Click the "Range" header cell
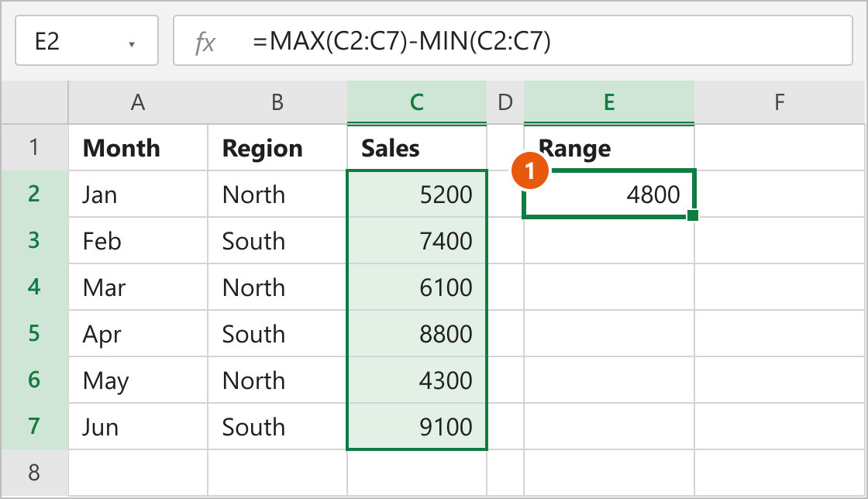Screen dimensions: 868x499 pos(609,148)
